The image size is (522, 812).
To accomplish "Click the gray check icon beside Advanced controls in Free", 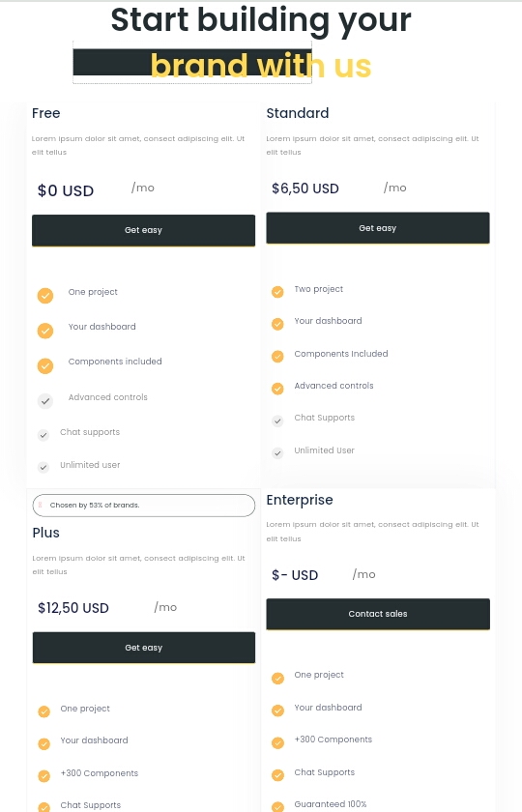I will pos(45,401).
